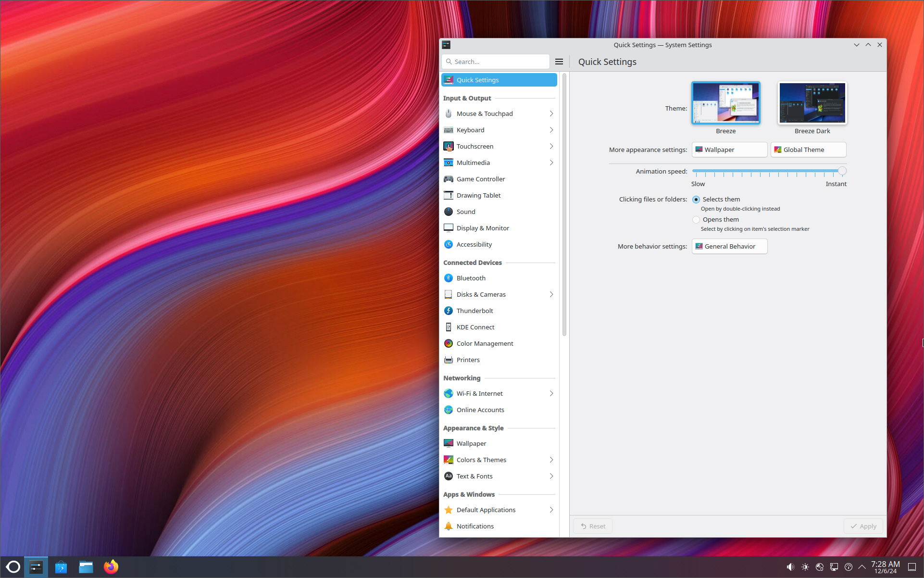Enable 'Selects them' click behavior
The image size is (924, 578).
(696, 199)
